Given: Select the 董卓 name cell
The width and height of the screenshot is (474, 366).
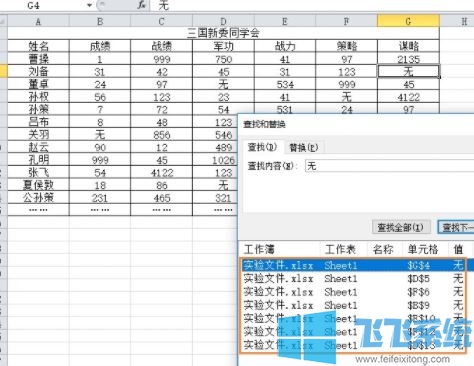Looking at the screenshot, I should point(38,84).
